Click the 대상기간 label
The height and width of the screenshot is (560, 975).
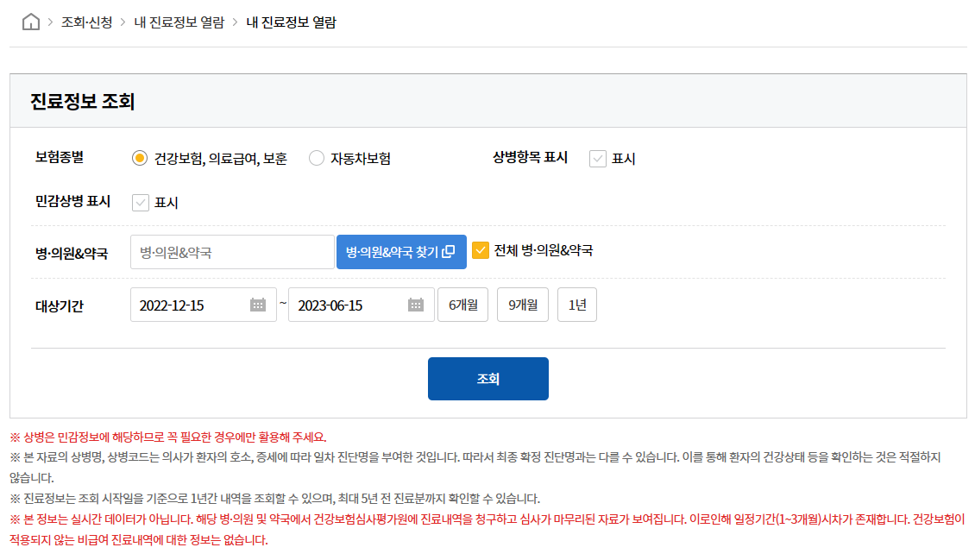coord(60,305)
